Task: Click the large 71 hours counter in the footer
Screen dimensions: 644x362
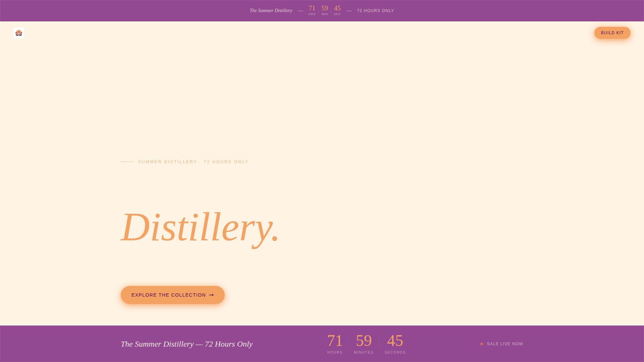Action: [x=335, y=341]
